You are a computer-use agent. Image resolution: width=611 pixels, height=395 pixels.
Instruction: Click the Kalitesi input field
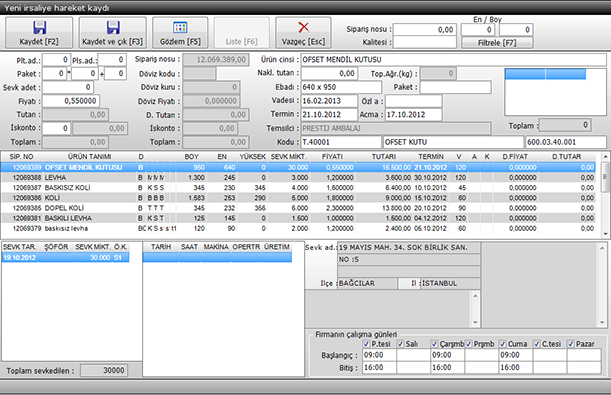pyautogui.click(x=424, y=42)
